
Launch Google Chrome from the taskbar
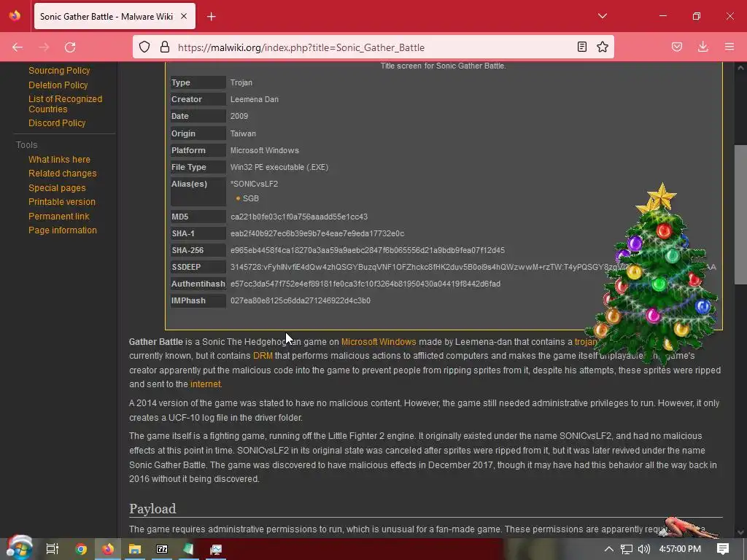(x=81, y=549)
